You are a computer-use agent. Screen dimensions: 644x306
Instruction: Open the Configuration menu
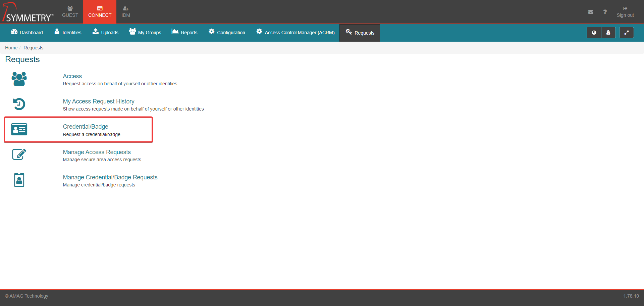(x=227, y=33)
